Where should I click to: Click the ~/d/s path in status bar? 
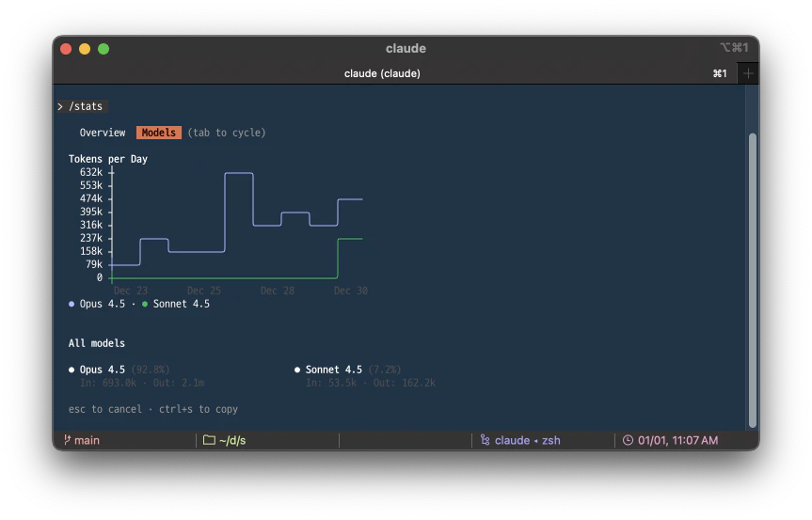(232, 440)
